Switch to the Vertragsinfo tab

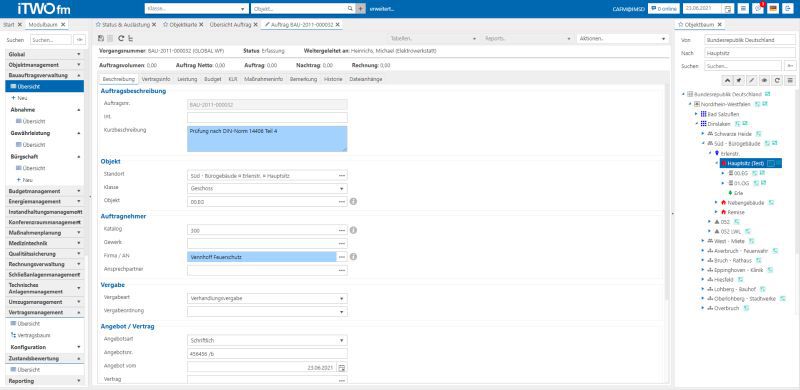coord(156,79)
